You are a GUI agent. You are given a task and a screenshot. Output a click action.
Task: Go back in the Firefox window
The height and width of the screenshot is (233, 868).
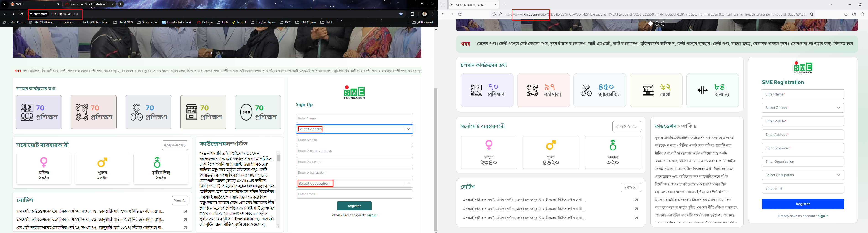443,14
